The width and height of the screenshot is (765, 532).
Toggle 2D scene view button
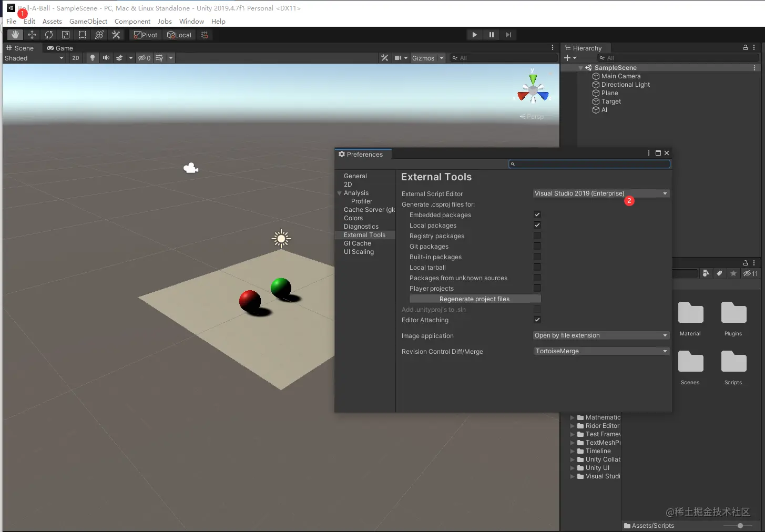pos(76,58)
